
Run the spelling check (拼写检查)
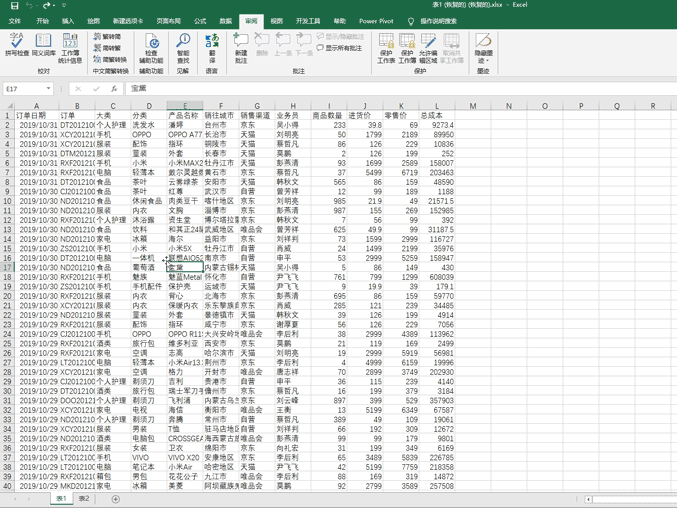pyautogui.click(x=17, y=45)
